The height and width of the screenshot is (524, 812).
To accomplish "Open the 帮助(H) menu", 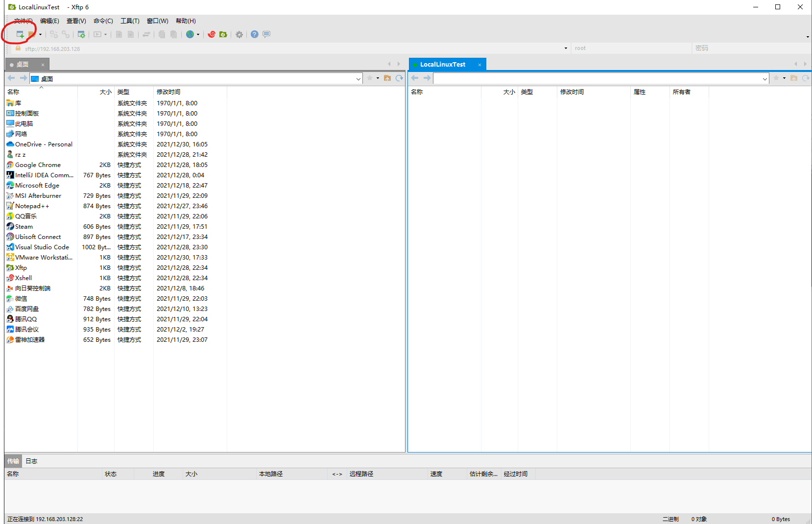I will (x=186, y=21).
